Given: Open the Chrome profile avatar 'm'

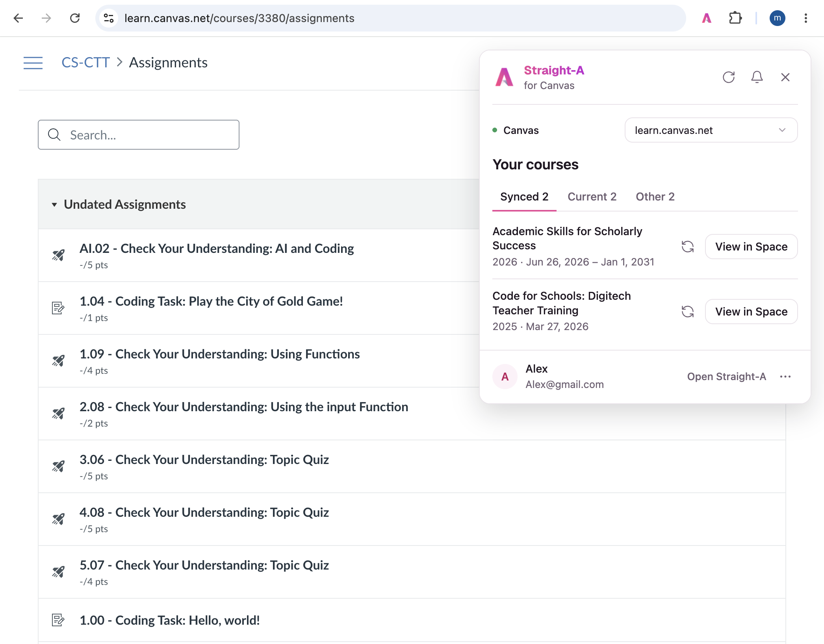Looking at the screenshot, I should 777,18.
